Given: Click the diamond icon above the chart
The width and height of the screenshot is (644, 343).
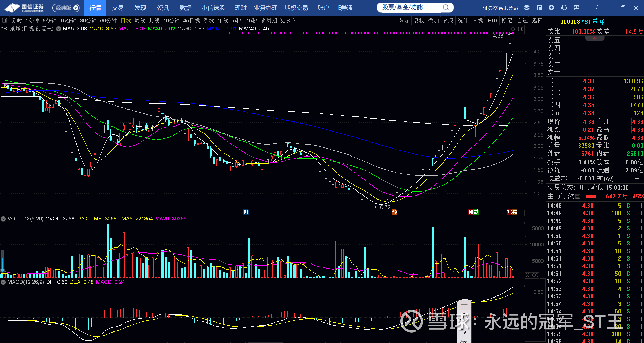Looking at the screenshot, I should pyautogui.click(x=513, y=29).
